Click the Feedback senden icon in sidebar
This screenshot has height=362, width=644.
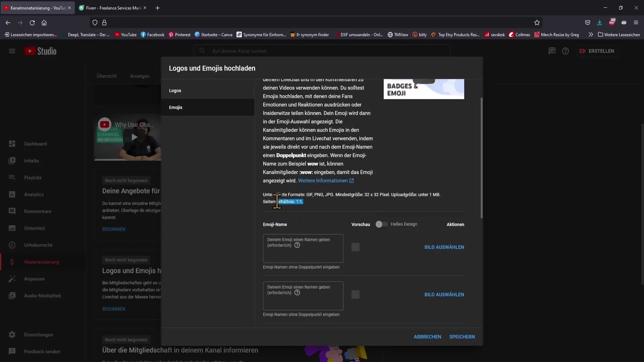(12, 351)
